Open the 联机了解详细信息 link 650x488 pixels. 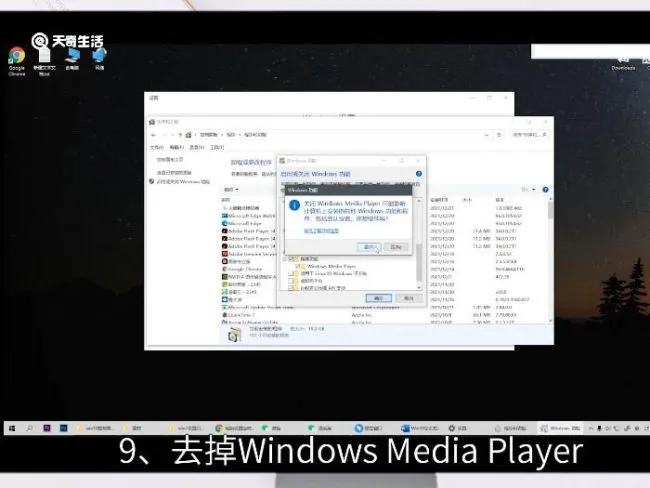(321, 231)
